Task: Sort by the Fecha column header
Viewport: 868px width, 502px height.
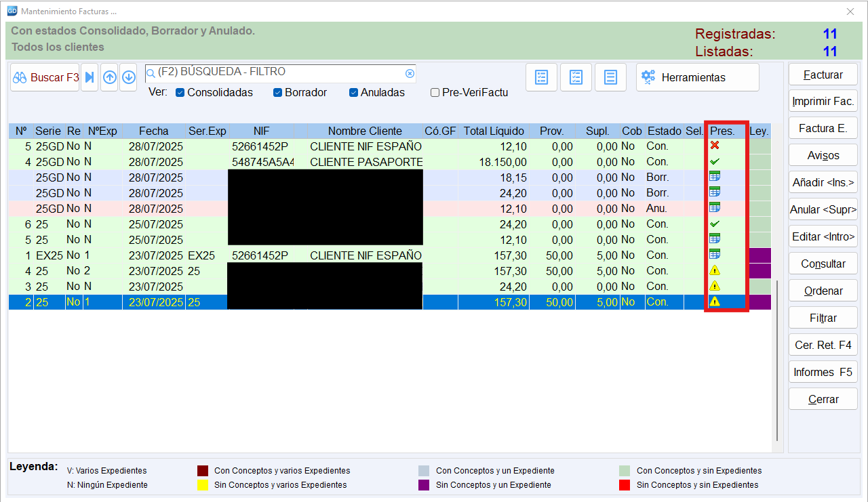Action: 154,131
